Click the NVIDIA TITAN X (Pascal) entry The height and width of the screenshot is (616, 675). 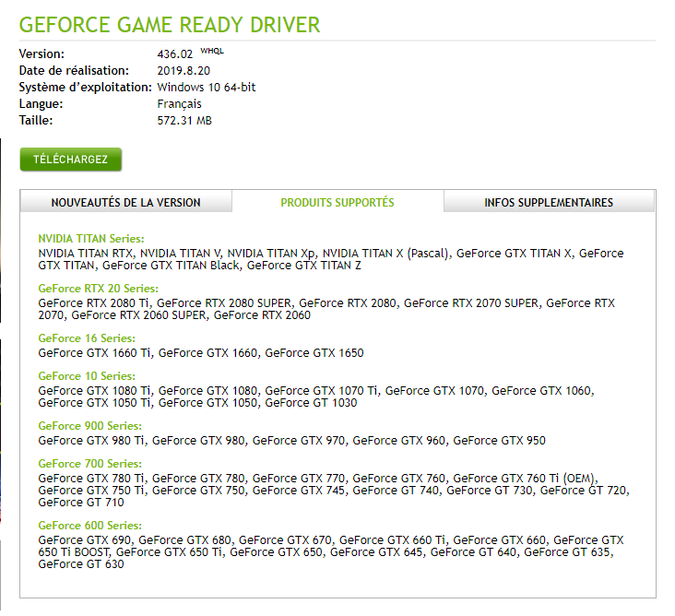(x=385, y=253)
